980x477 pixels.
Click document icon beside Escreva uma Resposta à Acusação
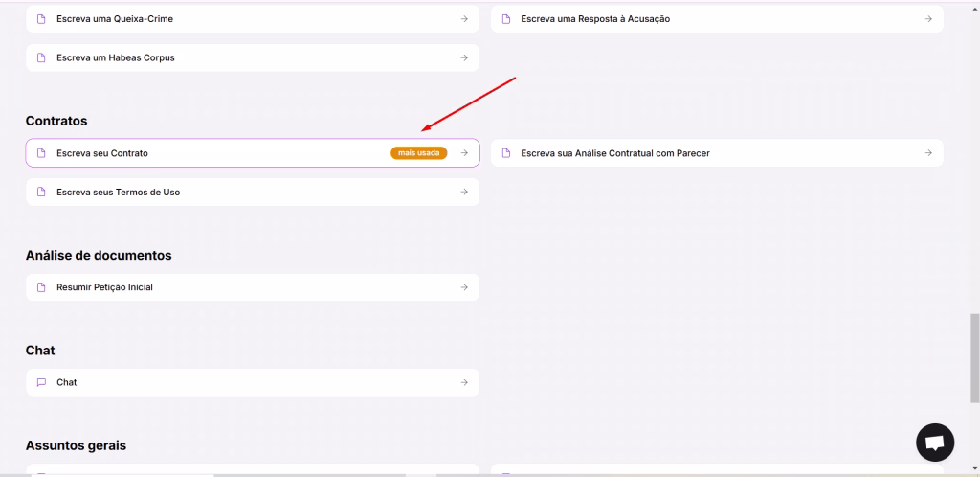(506, 19)
